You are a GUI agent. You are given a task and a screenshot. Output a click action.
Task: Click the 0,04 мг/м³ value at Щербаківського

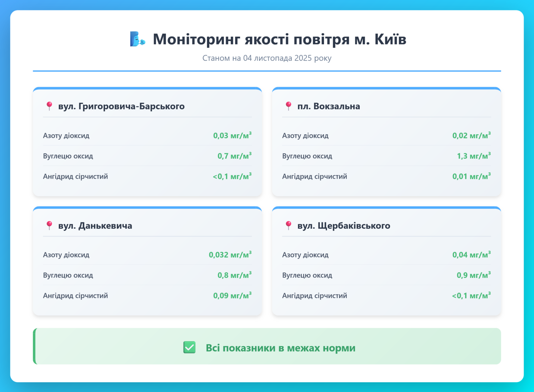click(471, 255)
